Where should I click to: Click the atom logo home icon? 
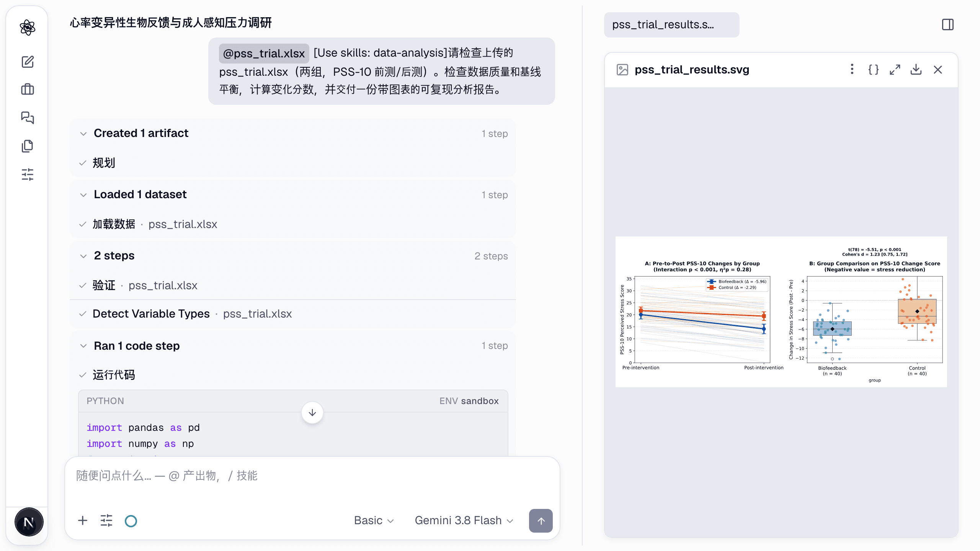coord(28,28)
